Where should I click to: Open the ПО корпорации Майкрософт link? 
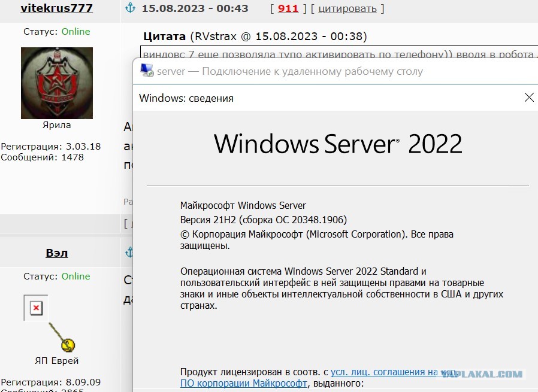coord(244,383)
